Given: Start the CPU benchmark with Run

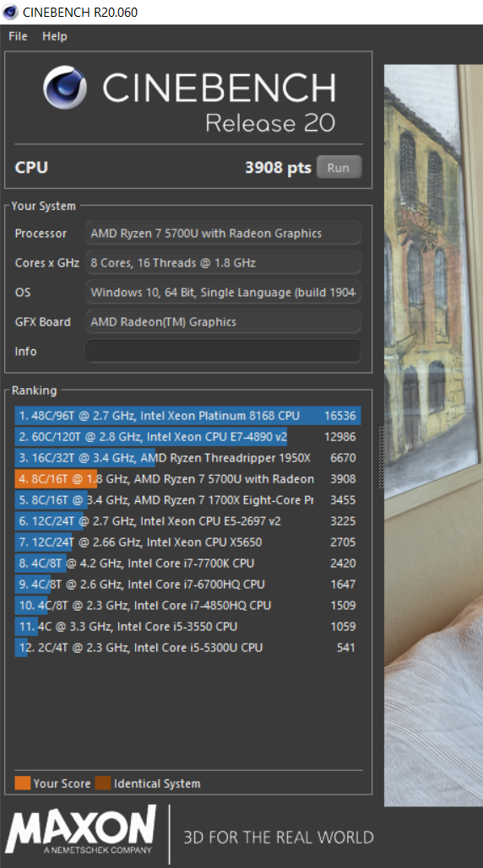Looking at the screenshot, I should [339, 167].
